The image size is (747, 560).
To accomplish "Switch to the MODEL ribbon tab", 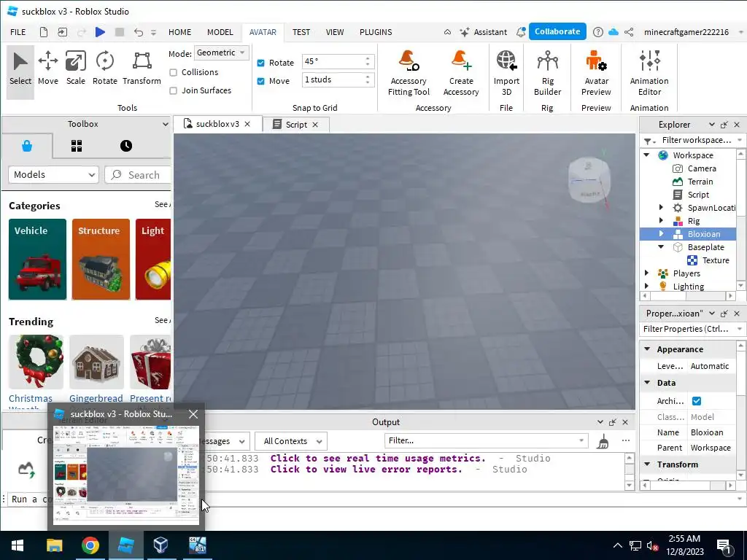I will click(x=220, y=32).
